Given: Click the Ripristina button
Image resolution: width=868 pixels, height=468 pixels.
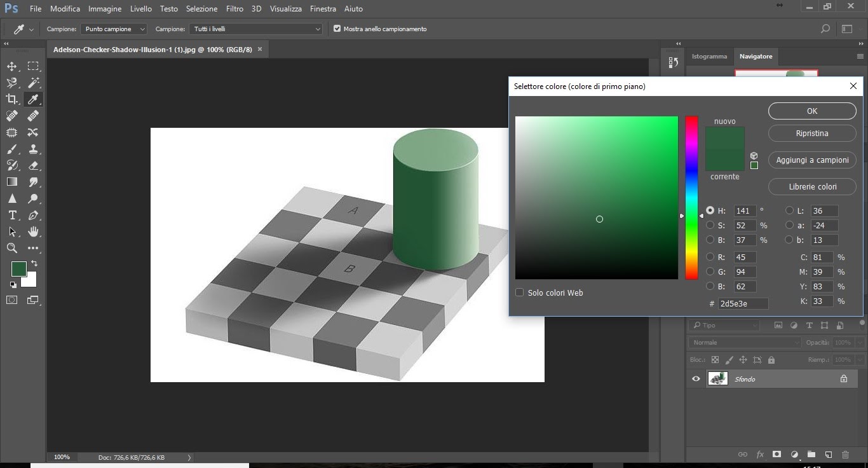Looking at the screenshot, I should point(812,134).
